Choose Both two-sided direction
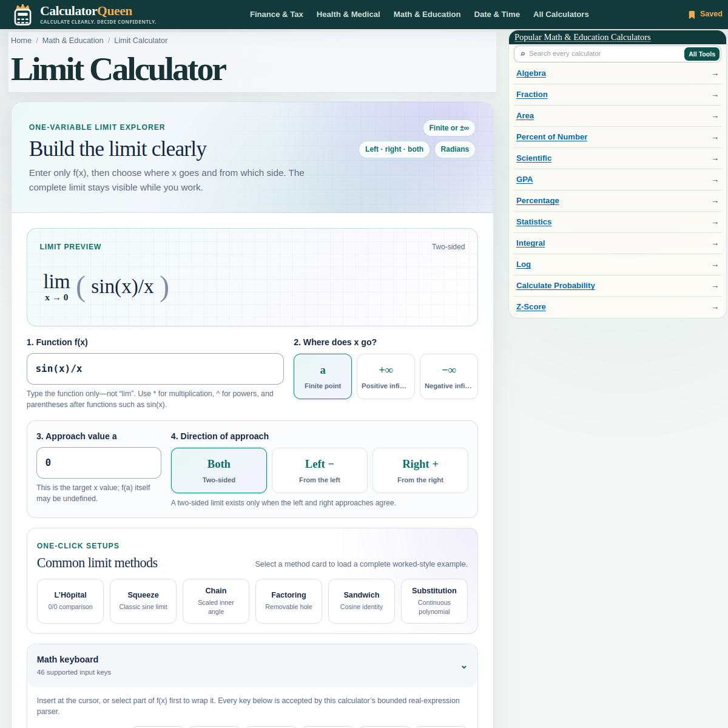The height and width of the screenshot is (728, 728). pos(219,470)
